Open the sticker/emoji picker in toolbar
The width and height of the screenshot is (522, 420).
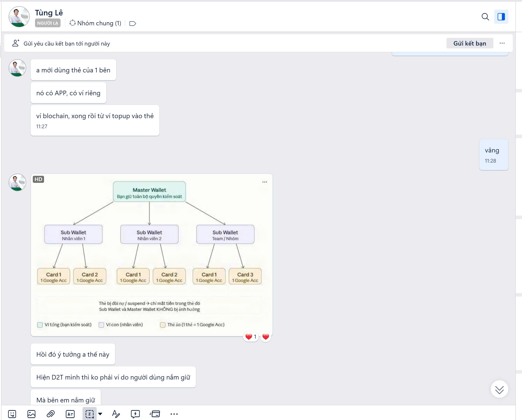12,414
